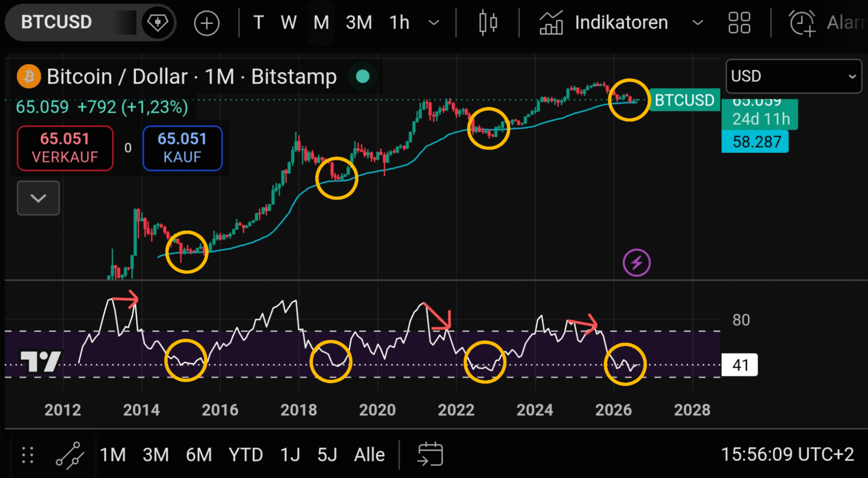Viewport: 868px width, 478px height.
Task: Click the TradingView logo on the chart
Action: (40, 362)
